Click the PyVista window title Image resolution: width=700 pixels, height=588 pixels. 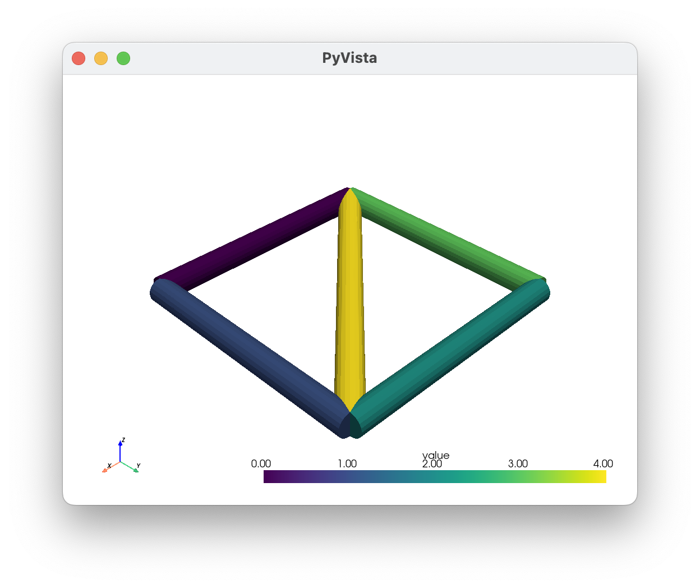(349, 58)
